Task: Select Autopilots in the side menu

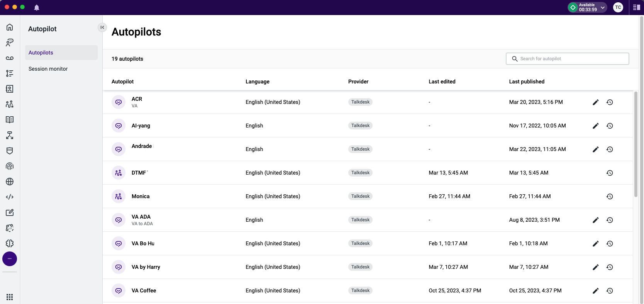Action: (61, 53)
